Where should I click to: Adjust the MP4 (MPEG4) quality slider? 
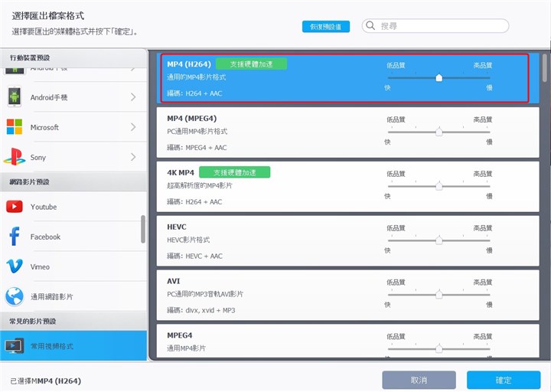point(439,132)
